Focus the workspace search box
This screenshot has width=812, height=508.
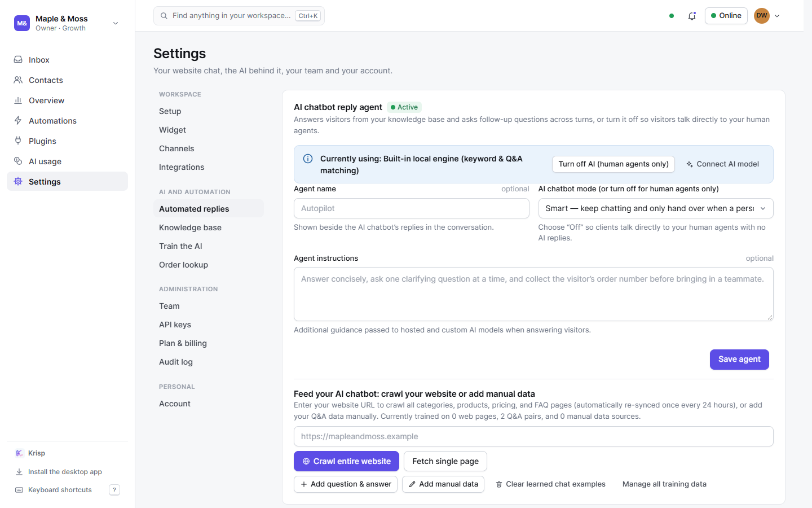239,16
